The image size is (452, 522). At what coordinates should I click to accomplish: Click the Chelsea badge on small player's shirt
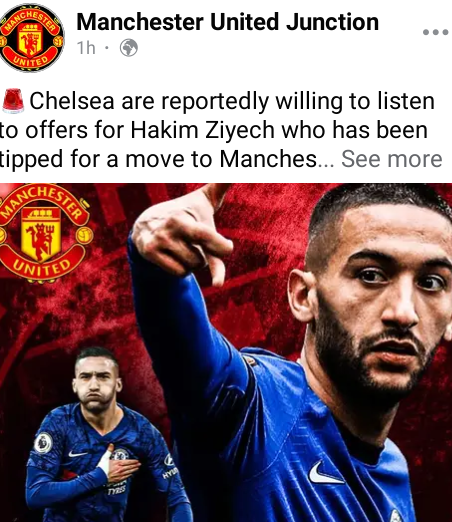[120, 454]
